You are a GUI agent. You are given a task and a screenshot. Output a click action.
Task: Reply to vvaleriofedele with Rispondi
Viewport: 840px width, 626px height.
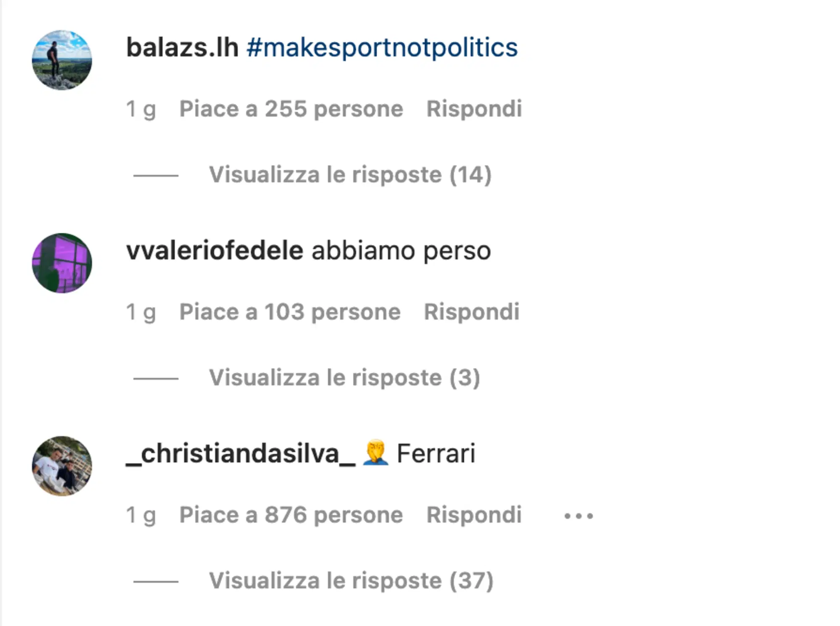pyautogui.click(x=472, y=311)
